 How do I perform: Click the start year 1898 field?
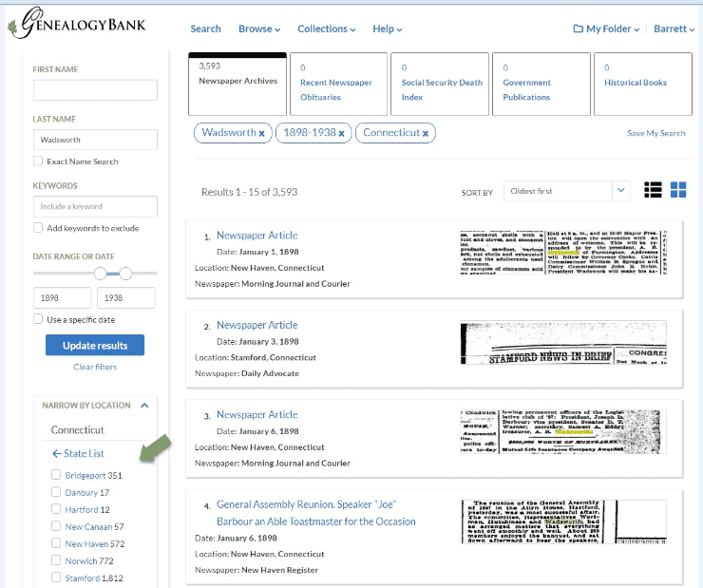point(63,297)
